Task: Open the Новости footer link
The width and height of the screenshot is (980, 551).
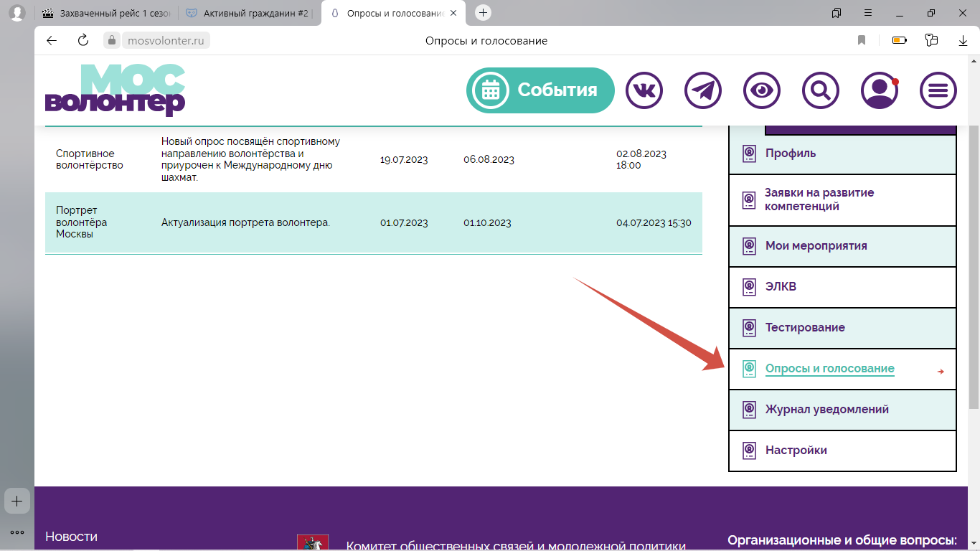Action: 71,537
